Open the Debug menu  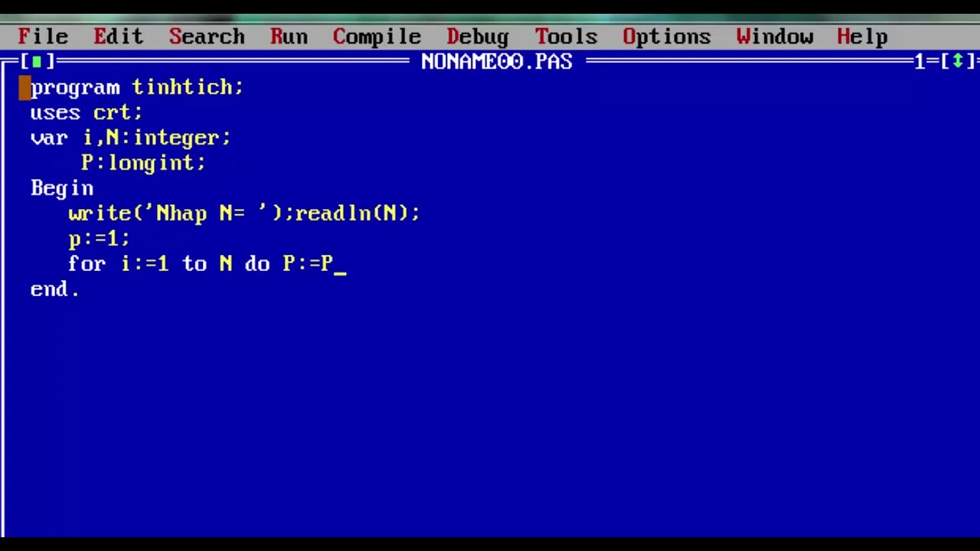478,36
